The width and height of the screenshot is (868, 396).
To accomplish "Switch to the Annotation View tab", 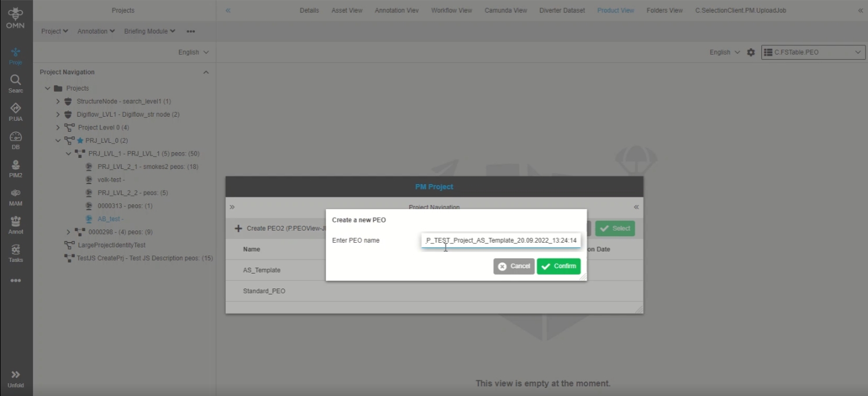I will 397,10.
